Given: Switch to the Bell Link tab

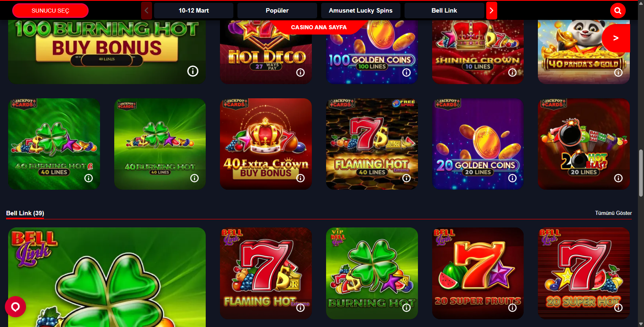Looking at the screenshot, I should 444,11.
